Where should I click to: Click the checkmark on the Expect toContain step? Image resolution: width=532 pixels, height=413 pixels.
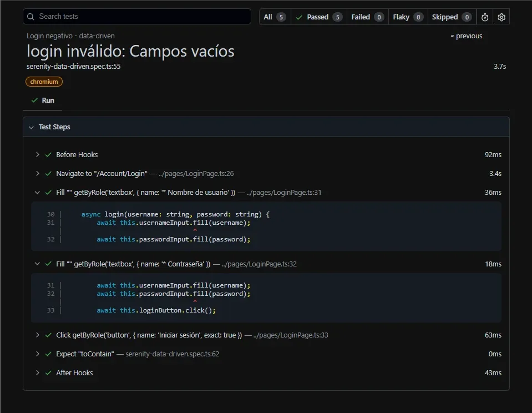pyautogui.click(x=47, y=353)
